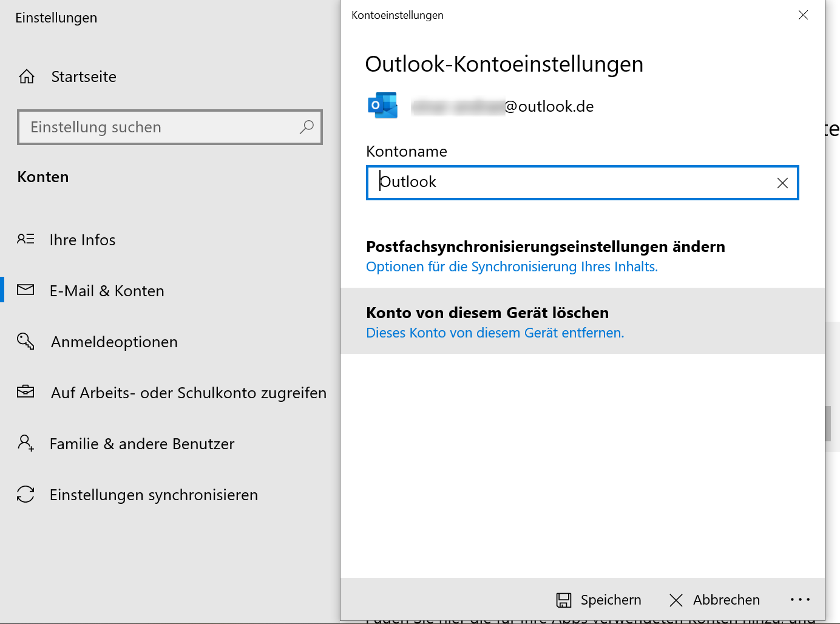Click the Outlook account logo icon

click(383, 105)
